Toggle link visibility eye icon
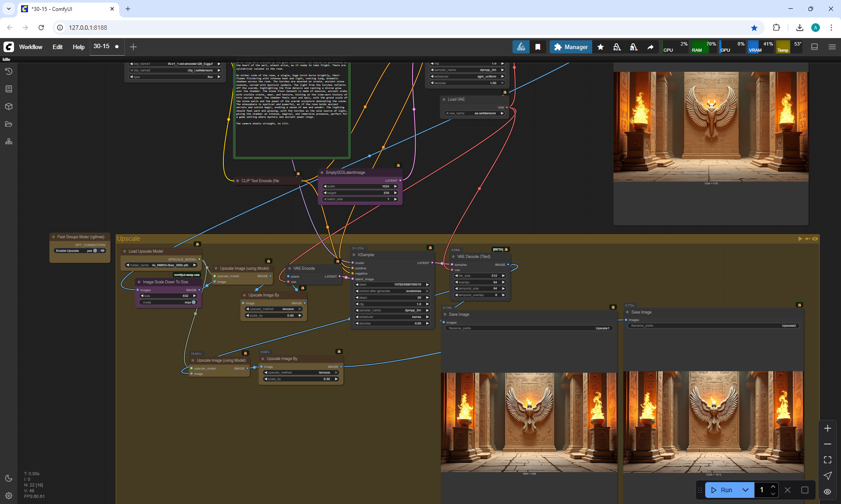Viewport: 841px width, 504px height. point(827,491)
